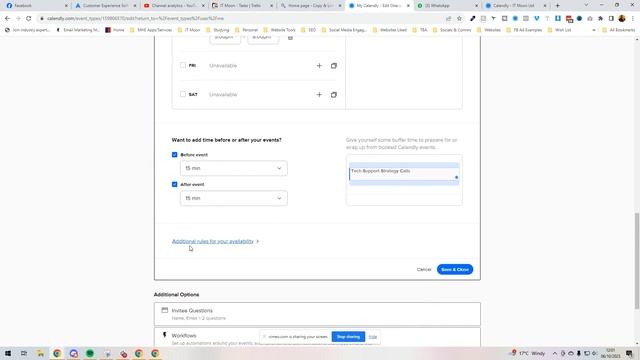Add a time interval for FRI
Screen dimensions: 640x360
pyautogui.click(x=319, y=66)
